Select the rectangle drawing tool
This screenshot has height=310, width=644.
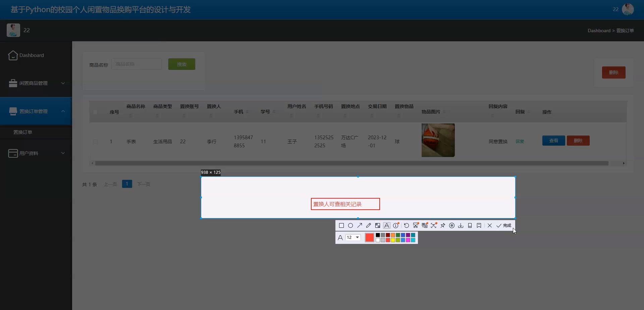click(x=341, y=225)
